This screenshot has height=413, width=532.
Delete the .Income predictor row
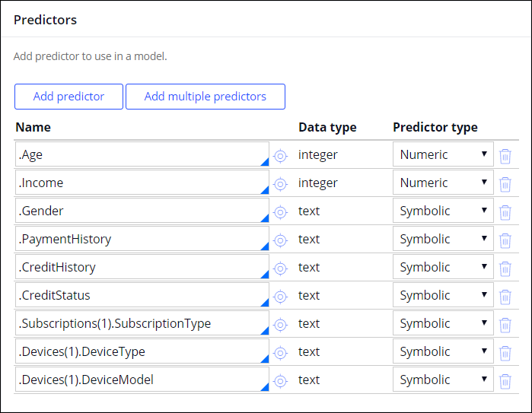(x=505, y=183)
